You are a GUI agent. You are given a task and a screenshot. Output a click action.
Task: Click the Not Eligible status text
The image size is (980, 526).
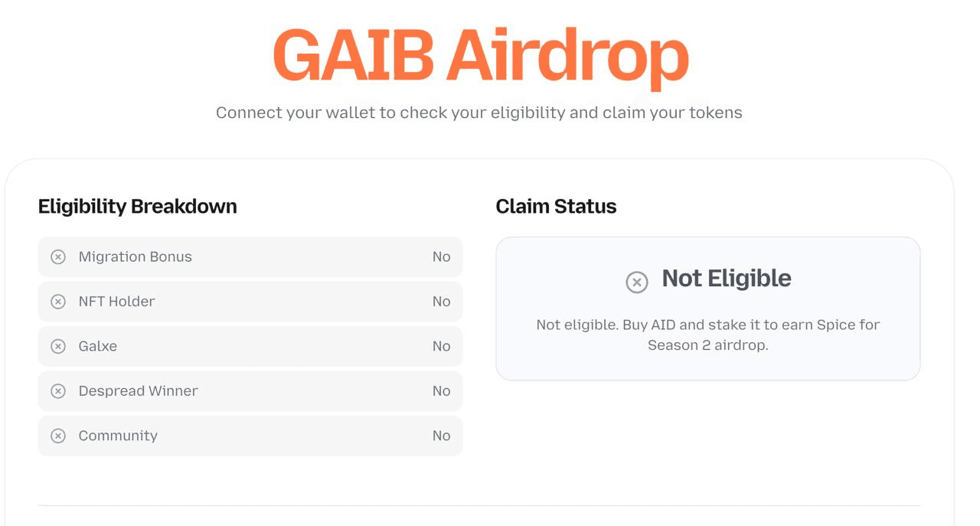point(726,279)
